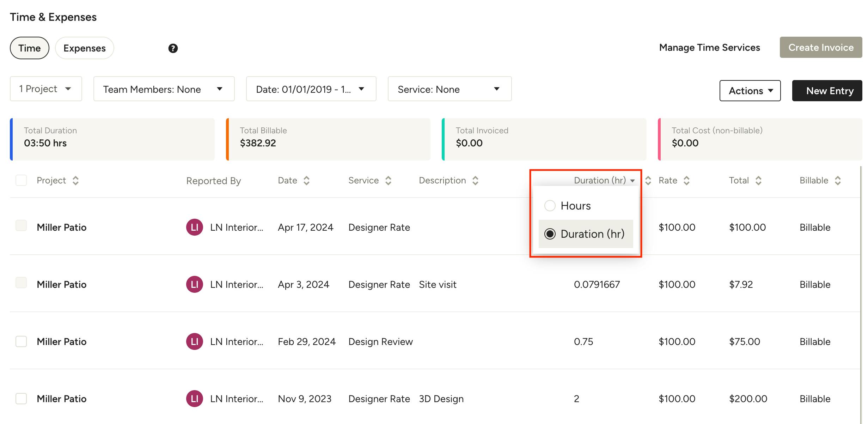
Task: Click LI avatar in Feb 29, 2024 row
Action: (x=195, y=341)
